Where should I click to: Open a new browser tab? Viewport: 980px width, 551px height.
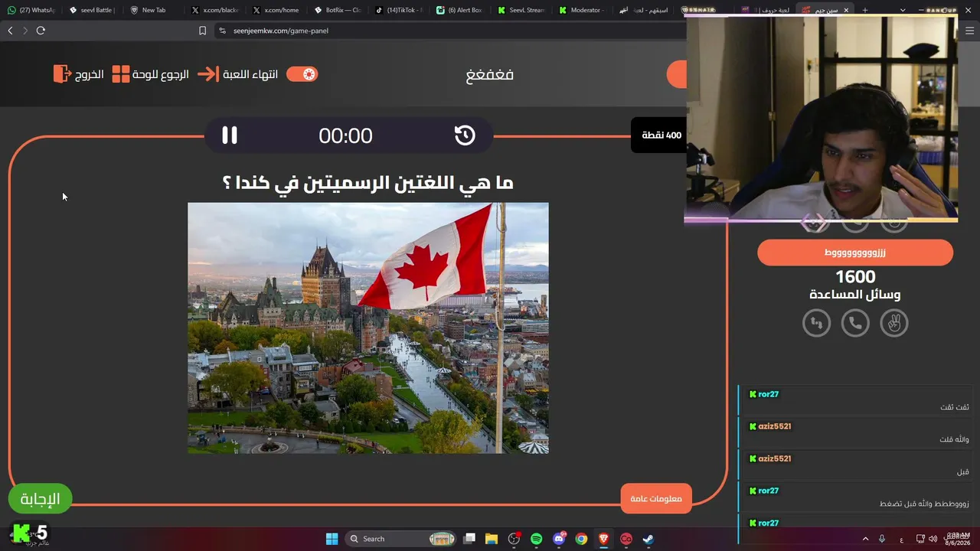865,10
